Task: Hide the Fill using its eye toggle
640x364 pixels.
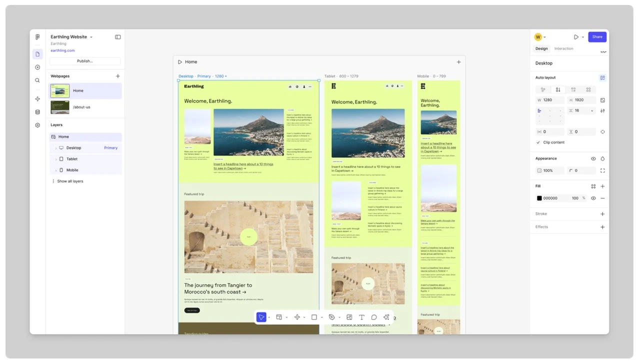Action: pyautogui.click(x=593, y=198)
